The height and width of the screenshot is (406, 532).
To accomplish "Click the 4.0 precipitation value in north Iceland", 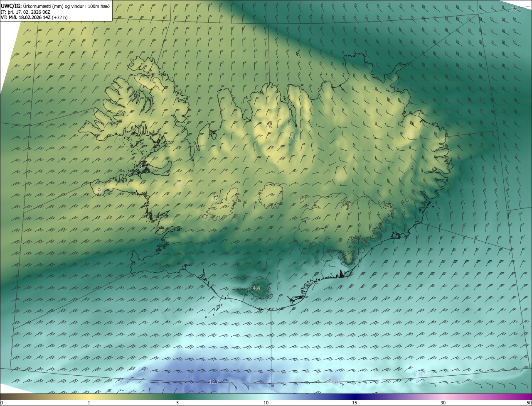I will pyautogui.click(x=294, y=137).
